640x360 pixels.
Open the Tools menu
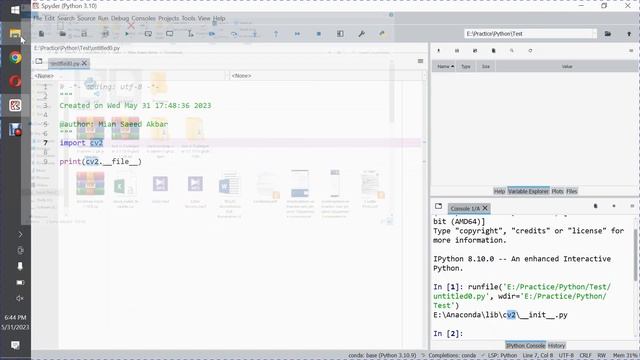pos(188,18)
